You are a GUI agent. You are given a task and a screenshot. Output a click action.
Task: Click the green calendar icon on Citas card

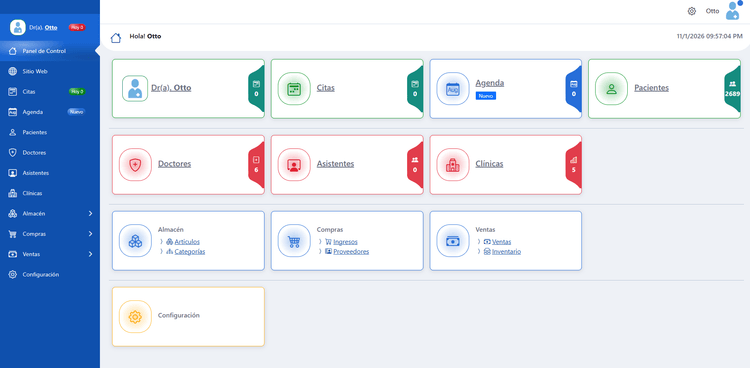point(294,89)
